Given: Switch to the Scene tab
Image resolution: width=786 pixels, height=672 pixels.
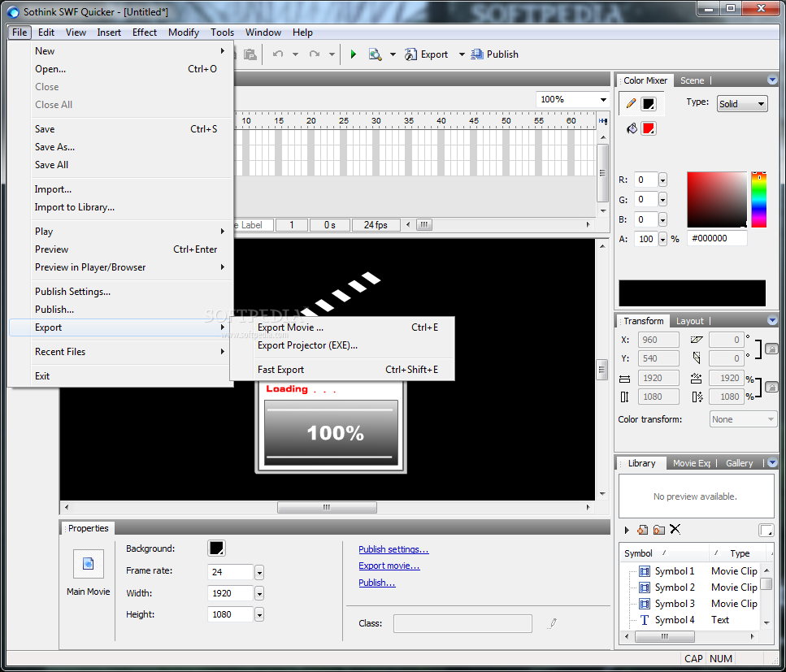Looking at the screenshot, I should coord(692,80).
